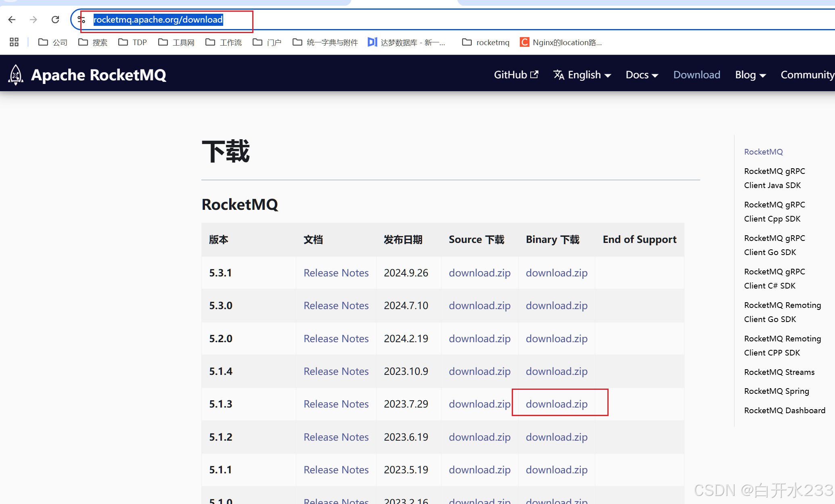The height and width of the screenshot is (504, 835).
Task: Open the Download nav item
Action: 697,75
